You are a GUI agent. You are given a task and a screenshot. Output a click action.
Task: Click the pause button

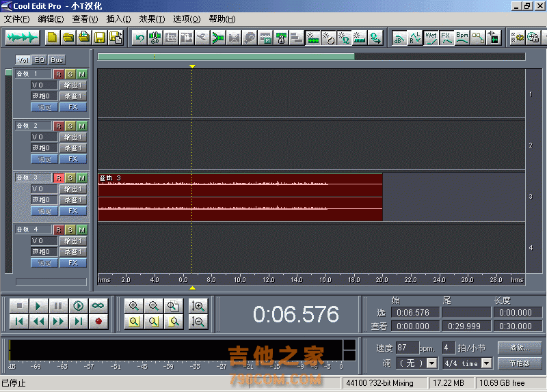(x=58, y=306)
